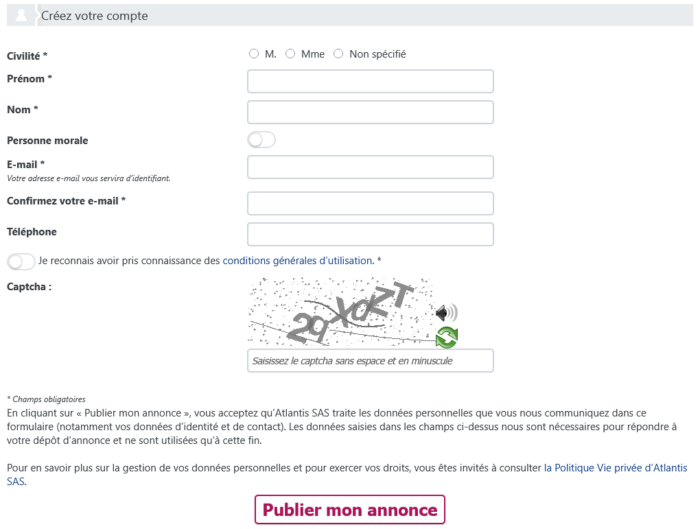Click the user avatar icon in header

pos(22,16)
